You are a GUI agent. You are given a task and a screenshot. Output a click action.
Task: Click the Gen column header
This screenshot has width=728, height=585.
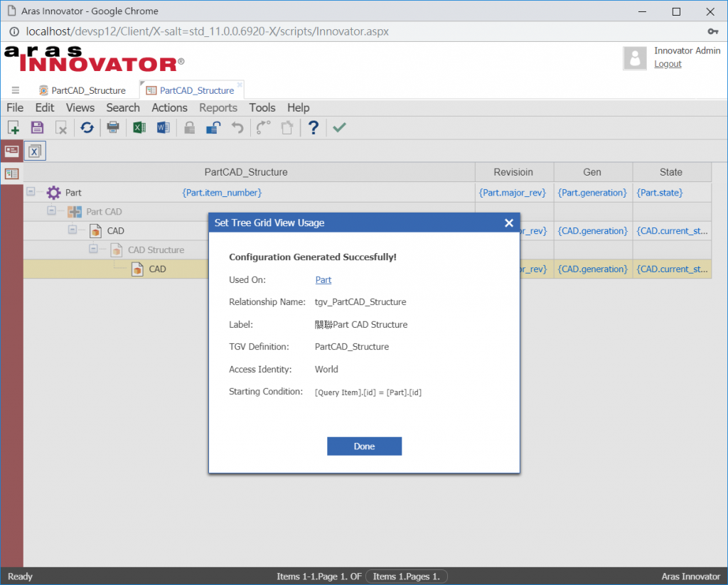click(x=593, y=172)
